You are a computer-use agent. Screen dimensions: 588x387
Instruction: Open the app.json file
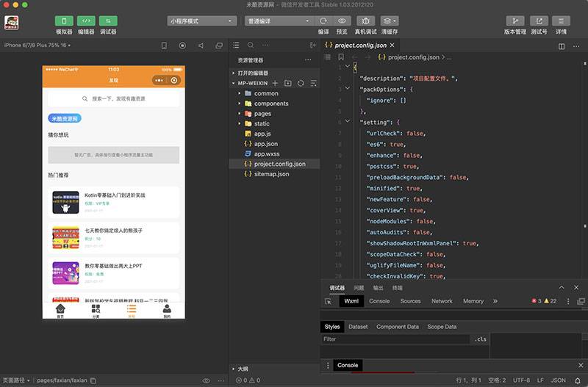[x=265, y=144]
